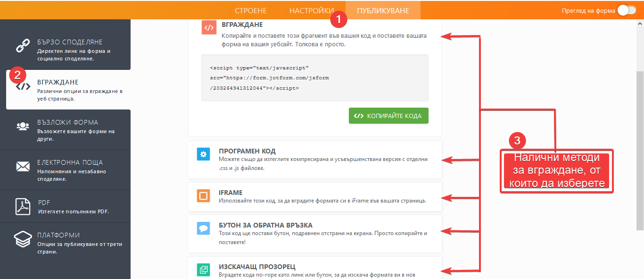The height and width of the screenshot is (279, 644).
Task: Click inside the embed script code box
Action: tap(314, 78)
